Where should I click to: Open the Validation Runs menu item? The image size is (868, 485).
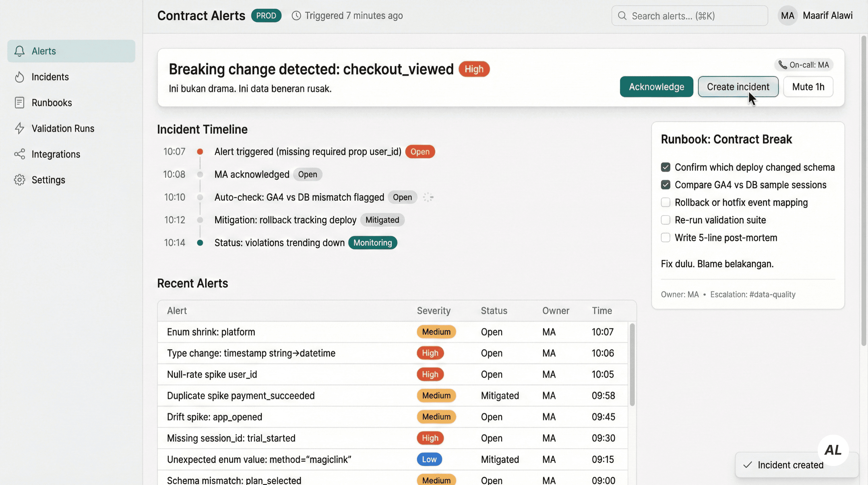coord(63,129)
